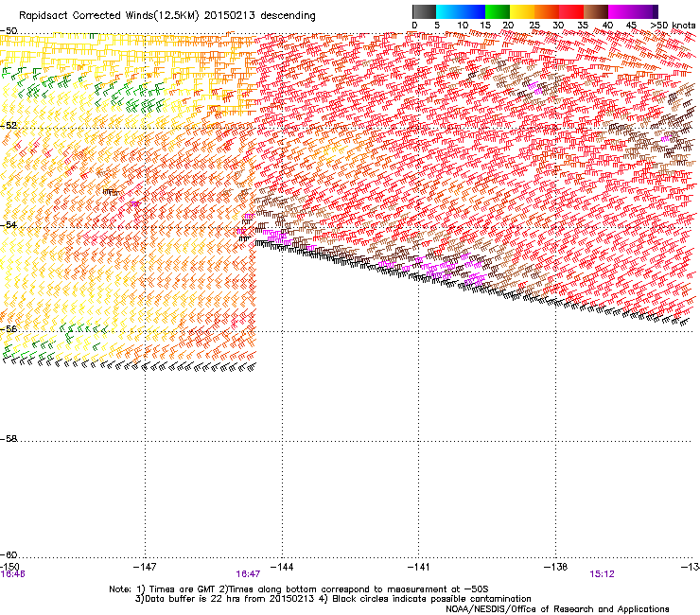Select the brown 35-40 knots color band
Screen dimensions: 700x615
click(596, 11)
